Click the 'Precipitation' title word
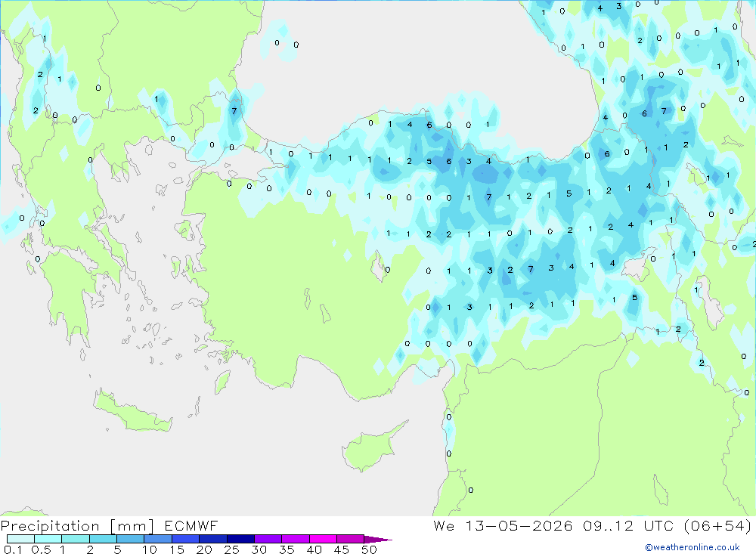 pyautogui.click(x=50, y=526)
